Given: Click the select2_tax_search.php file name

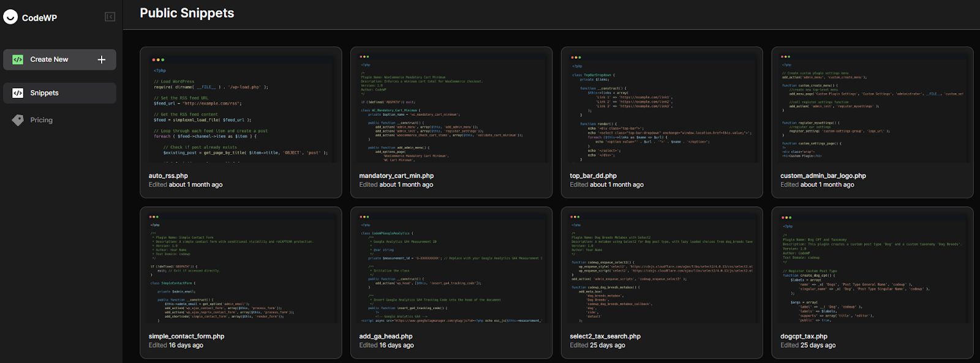Looking at the screenshot, I should (605, 336).
